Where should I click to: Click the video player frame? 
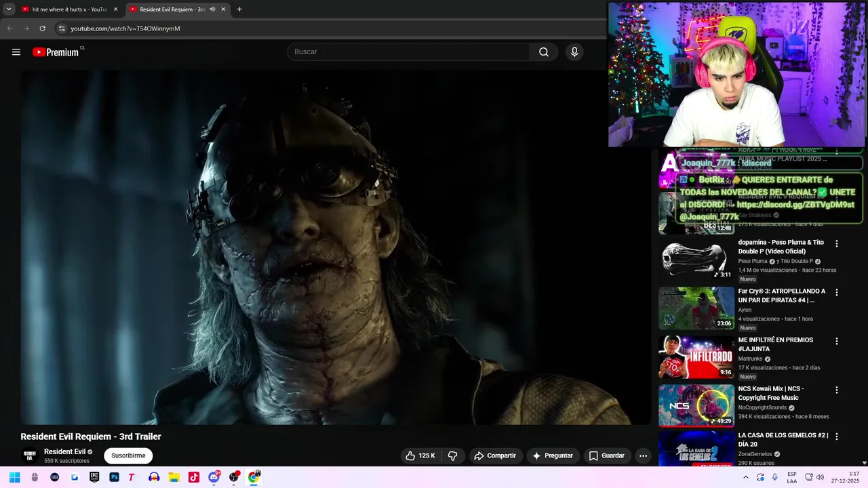click(336, 247)
